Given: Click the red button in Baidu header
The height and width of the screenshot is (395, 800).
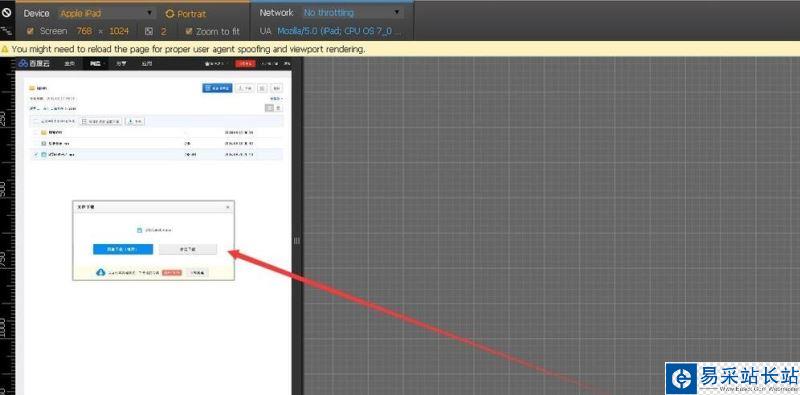Looking at the screenshot, I should pos(245,64).
